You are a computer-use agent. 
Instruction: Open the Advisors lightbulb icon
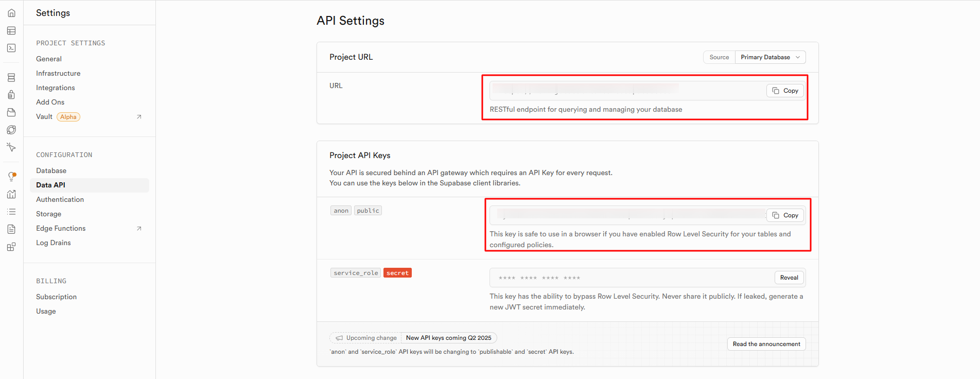[x=11, y=177]
